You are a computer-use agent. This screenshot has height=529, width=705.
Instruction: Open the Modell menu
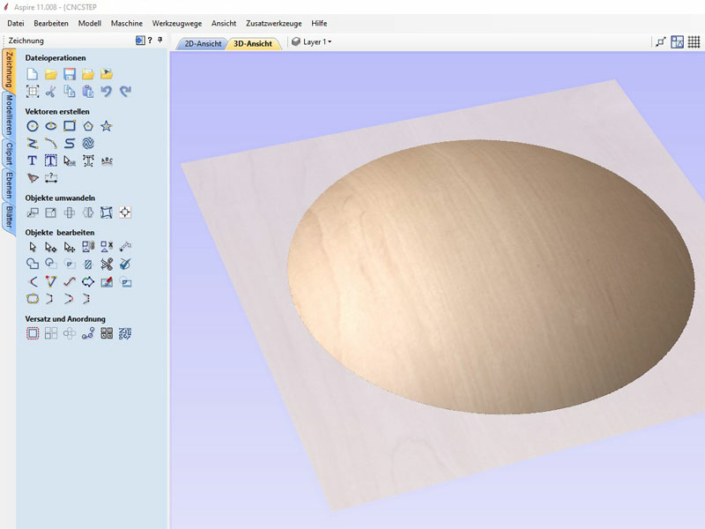pyautogui.click(x=89, y=23)
